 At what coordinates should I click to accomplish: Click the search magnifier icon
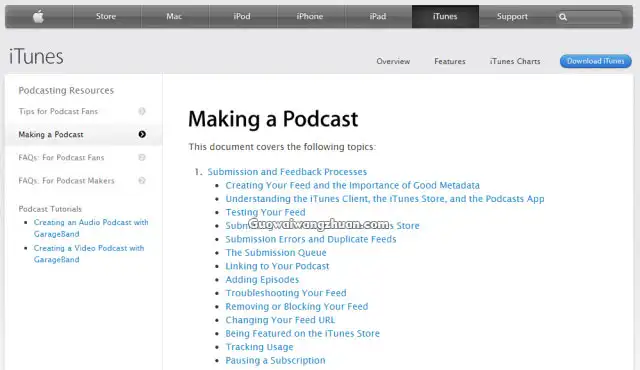tap(563, 17)
